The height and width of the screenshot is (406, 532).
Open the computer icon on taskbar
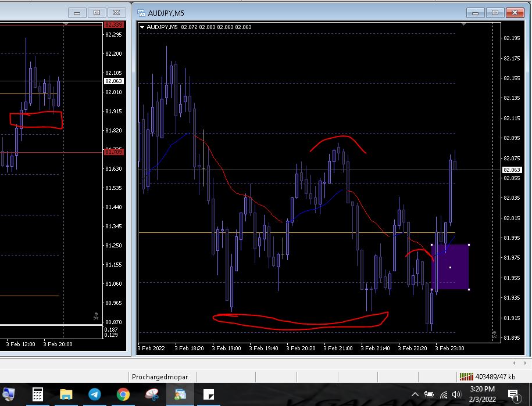point(8,394)
